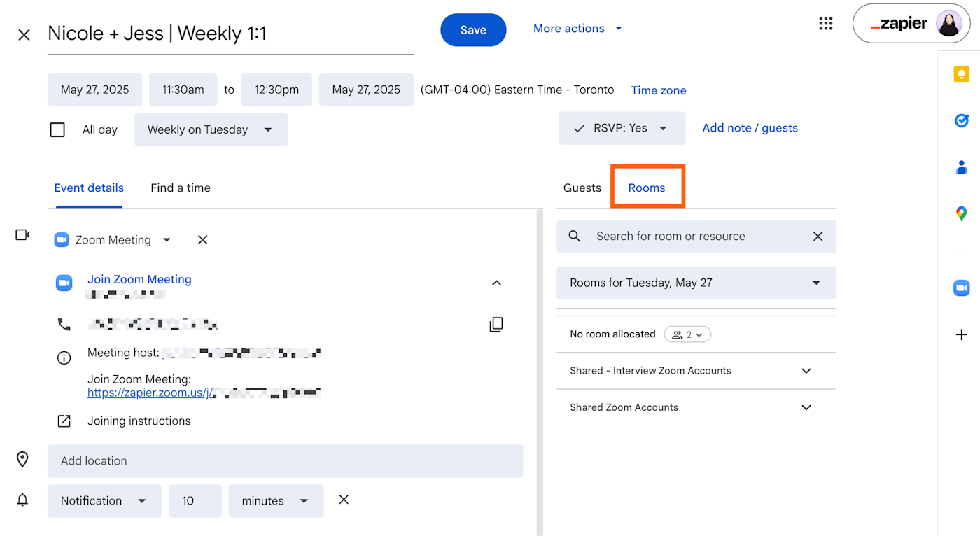
Task: Open Contacts in the side panel
Action: [x=961, y=167]
